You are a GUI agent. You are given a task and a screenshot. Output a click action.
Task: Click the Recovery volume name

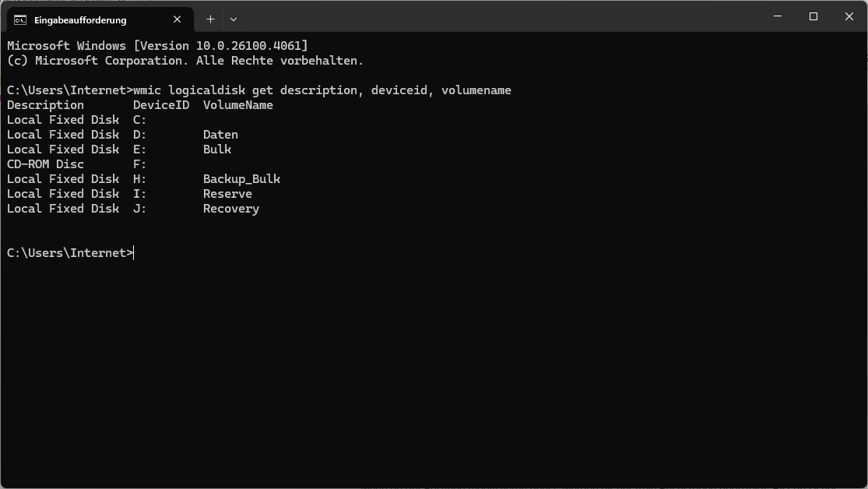pos(231,209)
